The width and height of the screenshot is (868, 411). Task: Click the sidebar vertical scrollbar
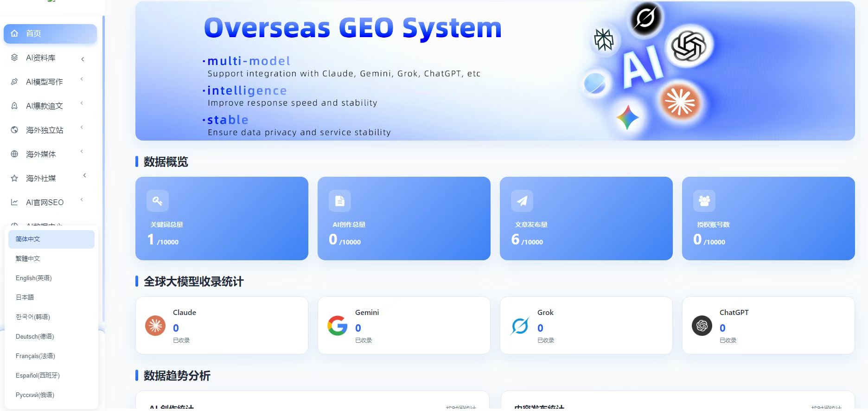pyautogui.click(x=103, y=169)
